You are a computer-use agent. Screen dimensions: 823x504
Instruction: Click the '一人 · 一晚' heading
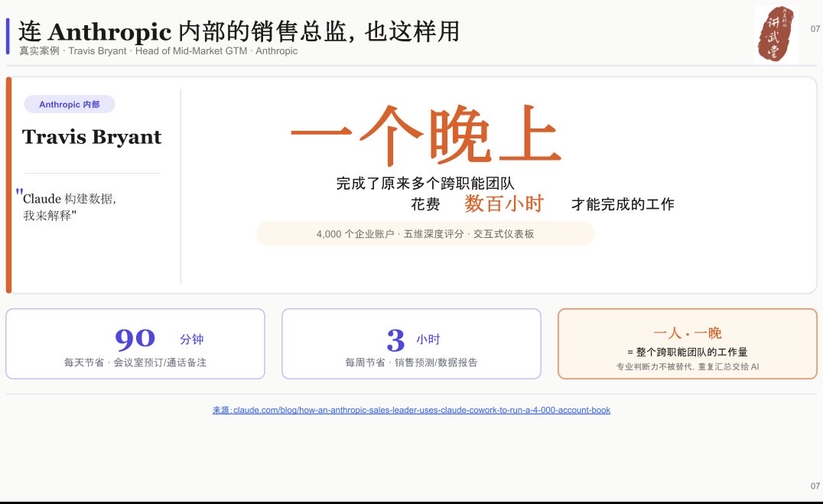688,333
